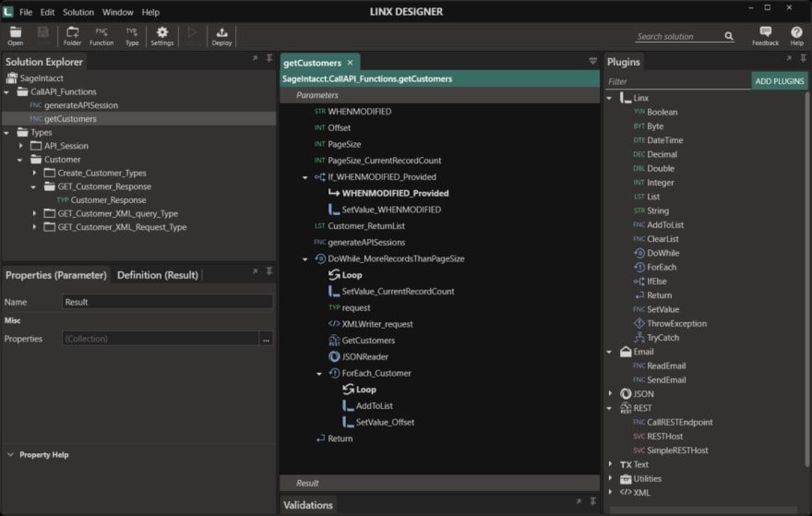Select PageSize_CurrentRecordCount variable

[x=378, y=161]
